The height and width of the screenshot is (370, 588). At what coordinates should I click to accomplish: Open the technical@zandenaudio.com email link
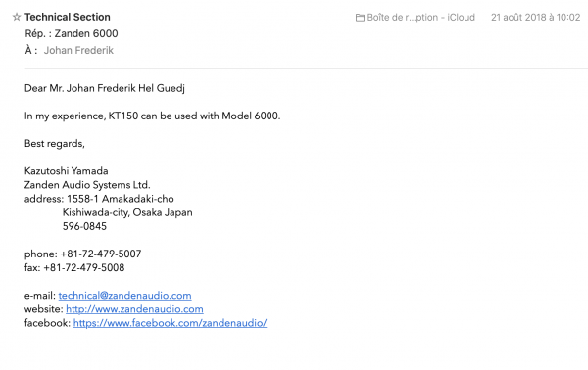[x=124, y=296]
